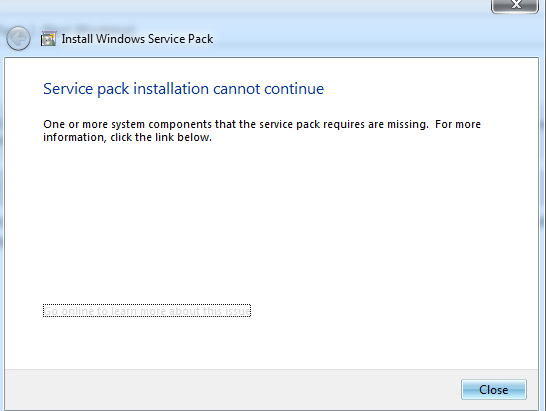Click the word 'continue' in the heading

294,89
